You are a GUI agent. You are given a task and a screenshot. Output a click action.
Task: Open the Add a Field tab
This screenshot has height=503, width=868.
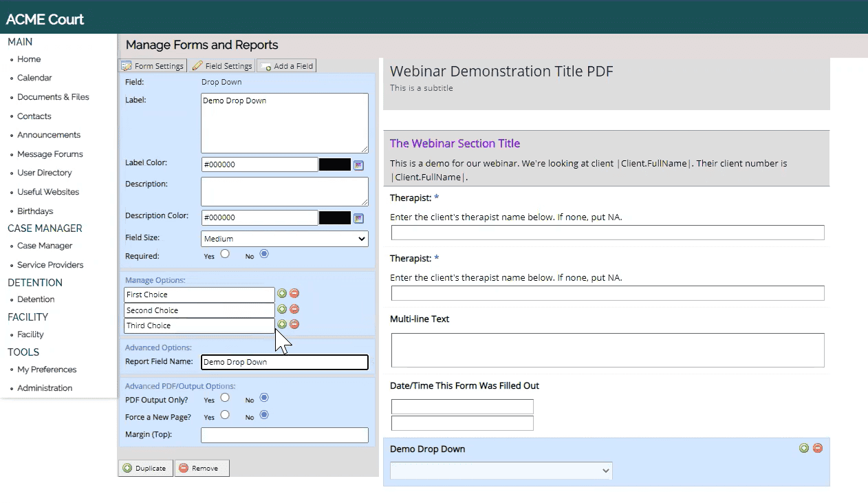286,66
